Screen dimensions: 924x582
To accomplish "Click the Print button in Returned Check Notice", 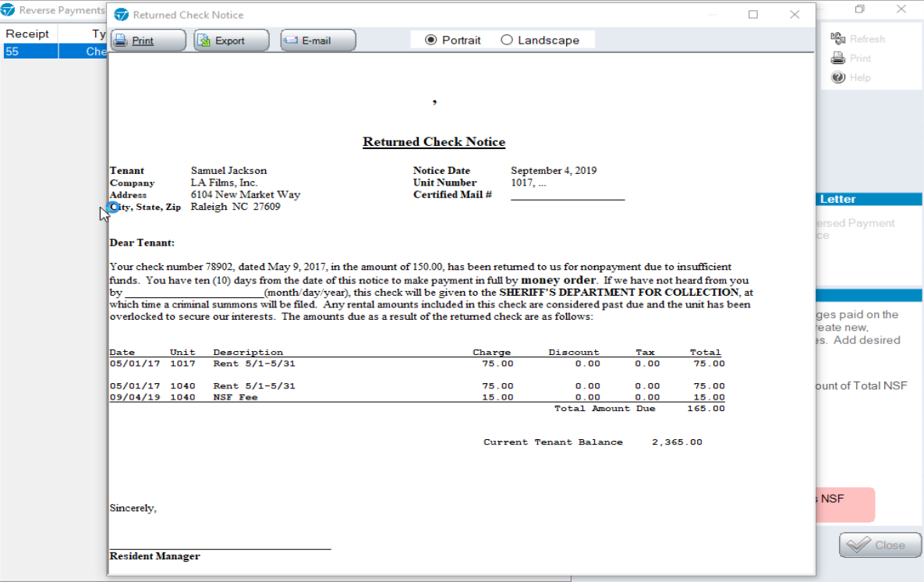I will [148, 41].
